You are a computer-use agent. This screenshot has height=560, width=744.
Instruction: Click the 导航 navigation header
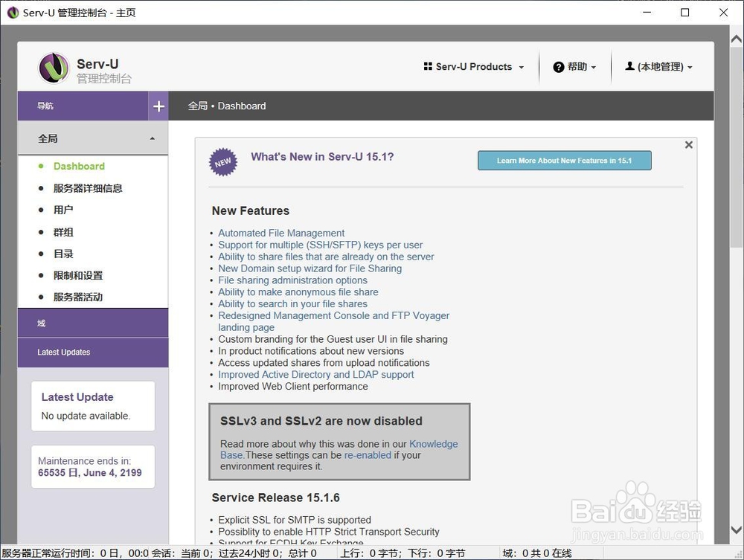click(x=83, y=106)
